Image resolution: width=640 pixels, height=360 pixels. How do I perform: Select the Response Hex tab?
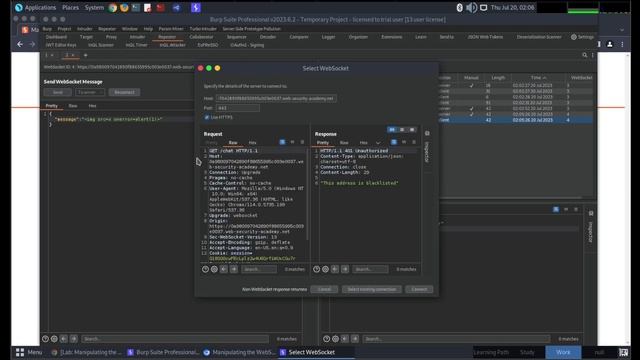pyautogui.click(x=364, y=142)
